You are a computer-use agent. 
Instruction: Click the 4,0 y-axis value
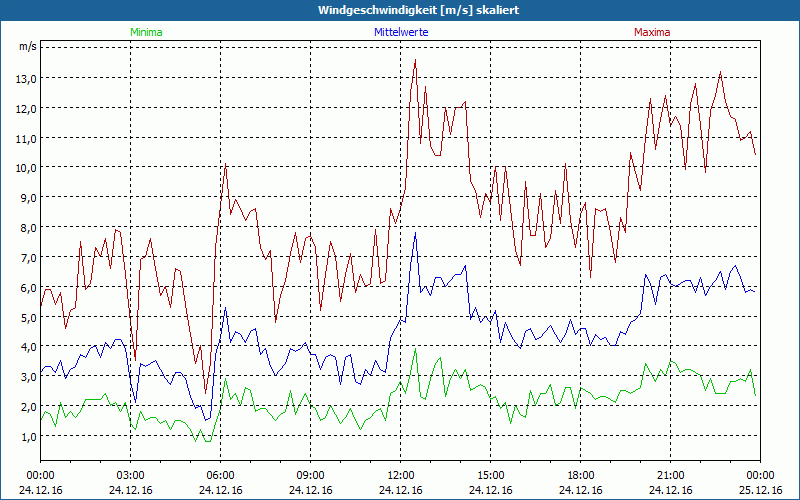pos(30,346)
